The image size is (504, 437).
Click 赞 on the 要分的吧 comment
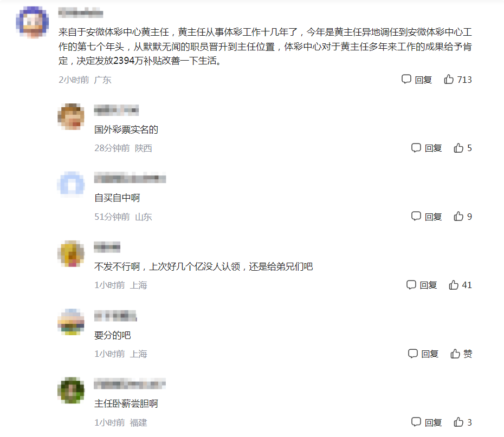[461, 354]
